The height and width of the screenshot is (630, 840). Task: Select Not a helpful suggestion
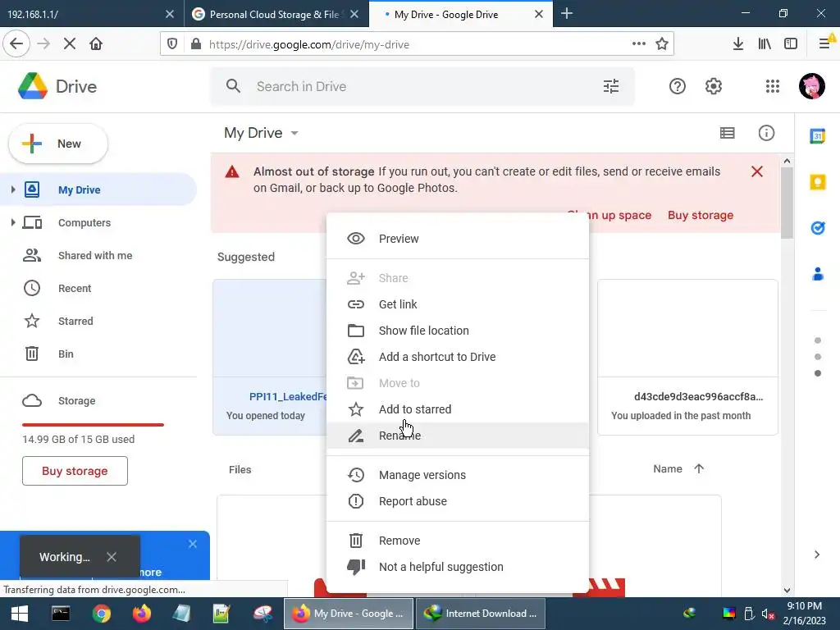pos(458,567)
